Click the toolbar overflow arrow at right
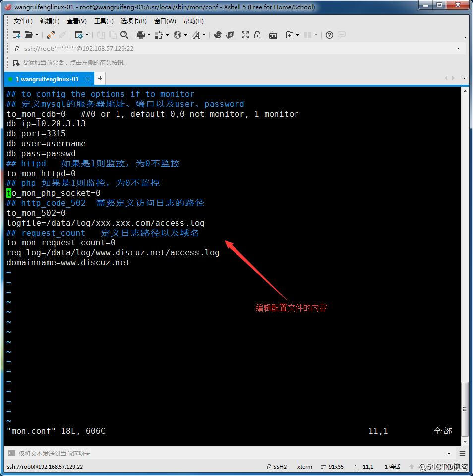Viewport: 473px width, 476px height. click(x=465, y=37)
